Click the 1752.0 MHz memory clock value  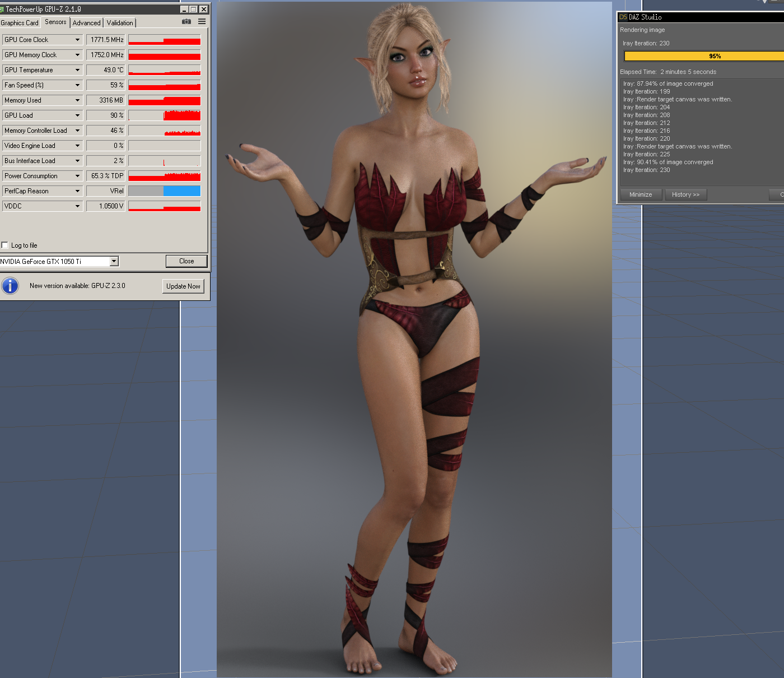105,55
